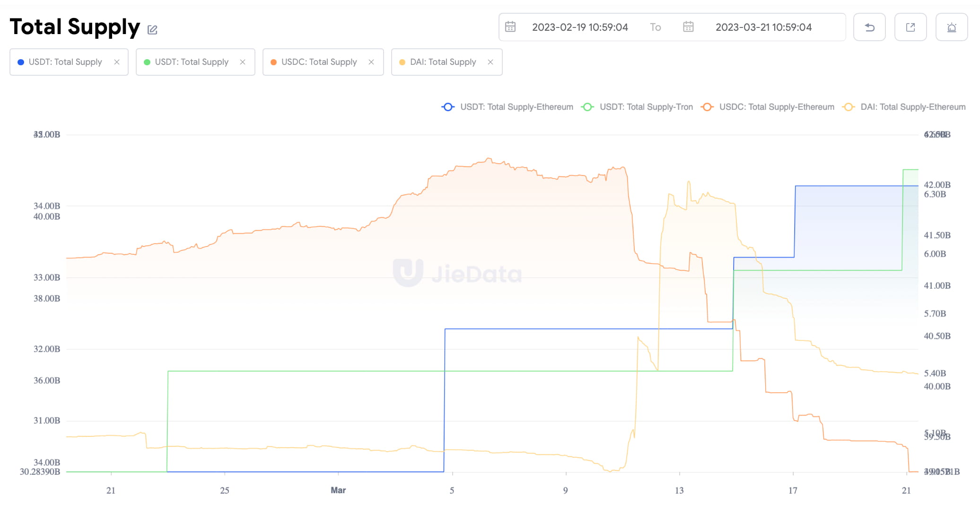Click the end date field showing 2023-03-21
Image resolution: width=980 pixels, height=514 pixels.
click(763, 27)
